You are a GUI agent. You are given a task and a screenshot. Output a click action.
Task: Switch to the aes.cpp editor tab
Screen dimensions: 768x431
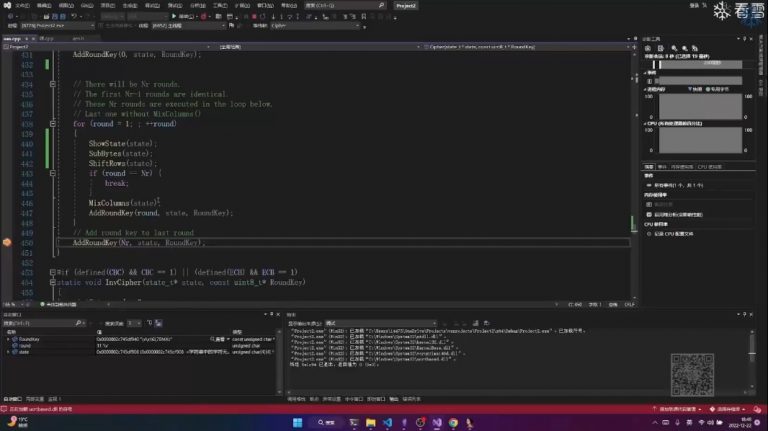tap(14, 37)
